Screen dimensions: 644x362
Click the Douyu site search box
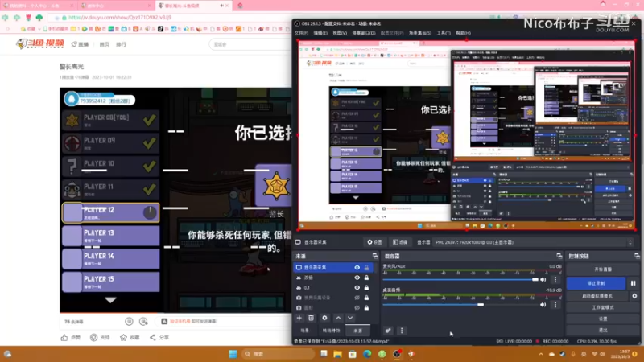[x=250, y=44]
